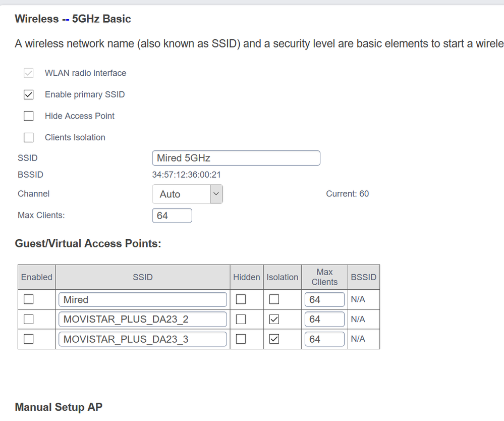Check Hidden for MOVISTAR_PLUS_DA23_3
Viewport: 504px width, 421px height.
(241, 339)
